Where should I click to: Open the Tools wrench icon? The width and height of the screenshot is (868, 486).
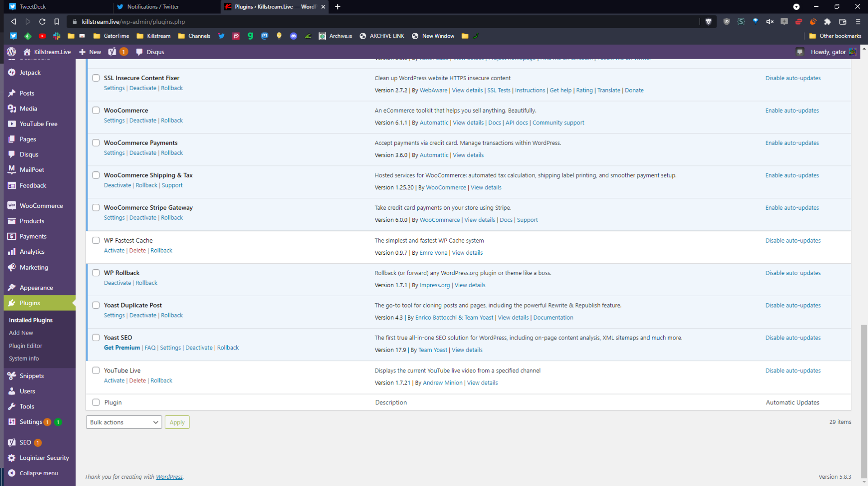pos(12,407)
